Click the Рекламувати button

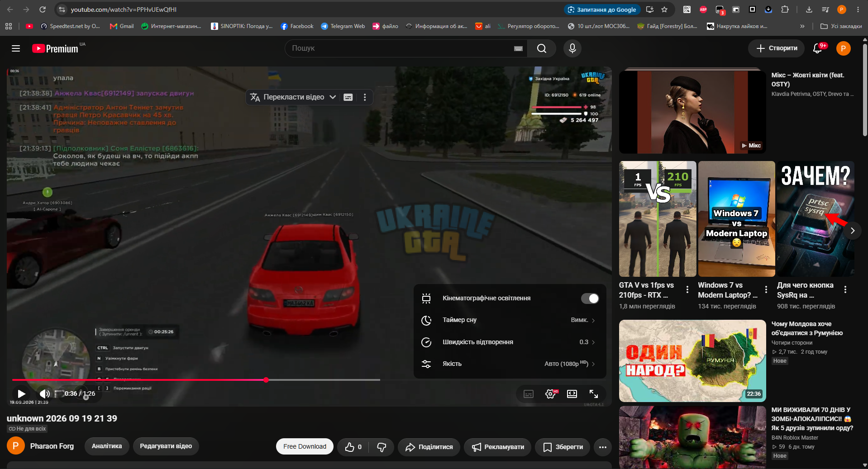[498, 447]
